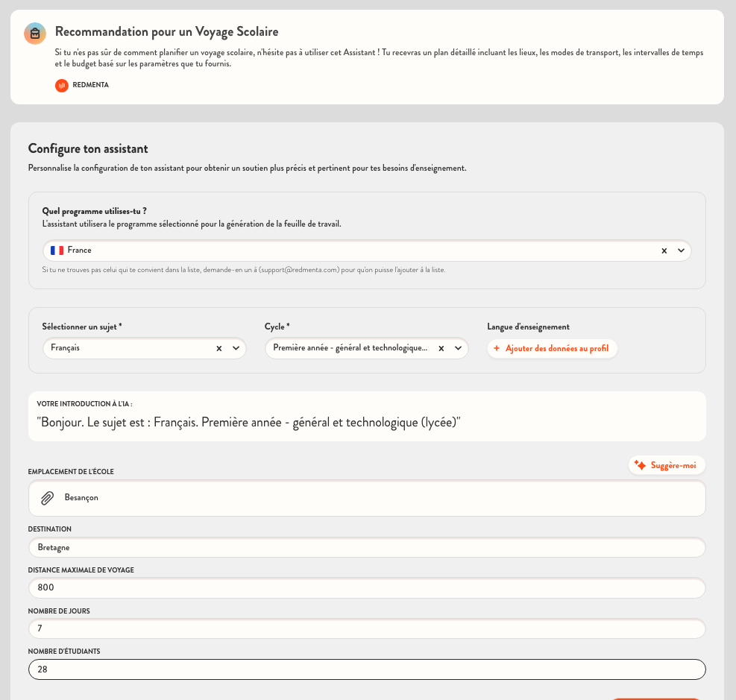Click the Nombre d'étudiants field showing 28

(x=367, y=669)
